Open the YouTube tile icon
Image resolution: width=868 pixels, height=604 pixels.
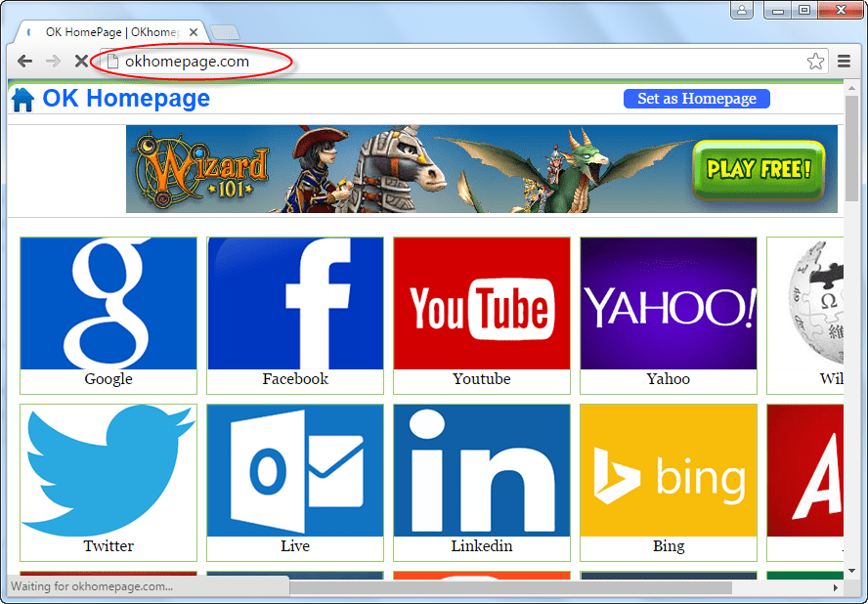[482, 303]
